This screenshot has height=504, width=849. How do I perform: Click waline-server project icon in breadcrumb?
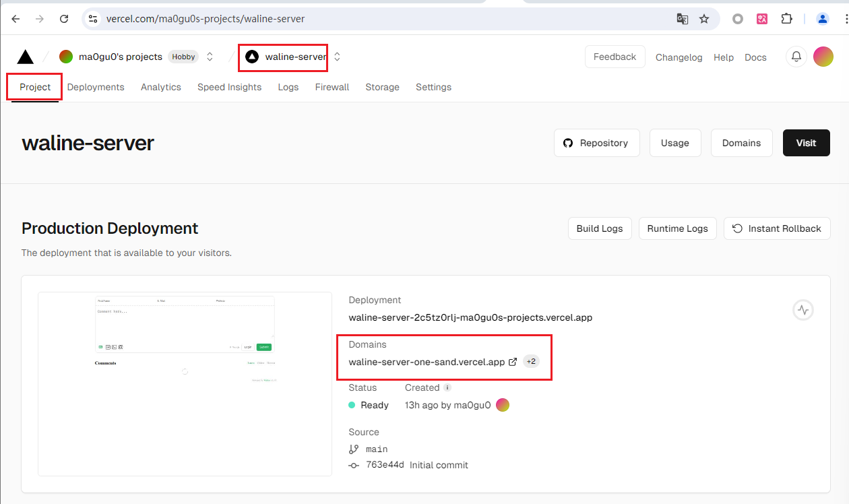(252, 57)
